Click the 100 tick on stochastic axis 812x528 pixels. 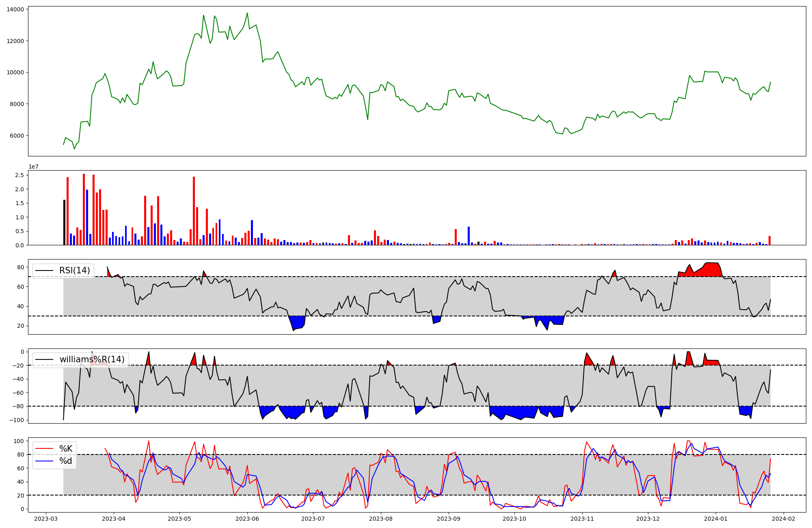tap(19, 441)
